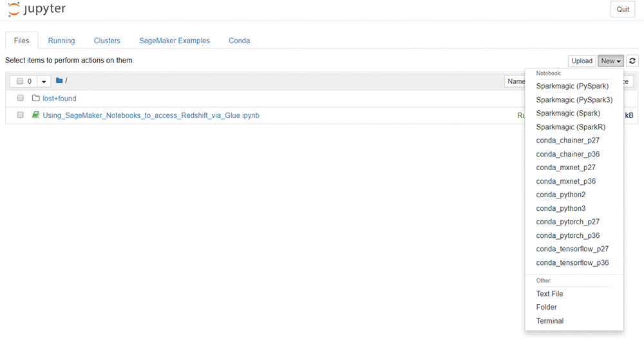This screenshot has width=644, height=339.
Task: Create Sparkmagic (PySpark3) notebook
Action: click(x=574, y=100)
